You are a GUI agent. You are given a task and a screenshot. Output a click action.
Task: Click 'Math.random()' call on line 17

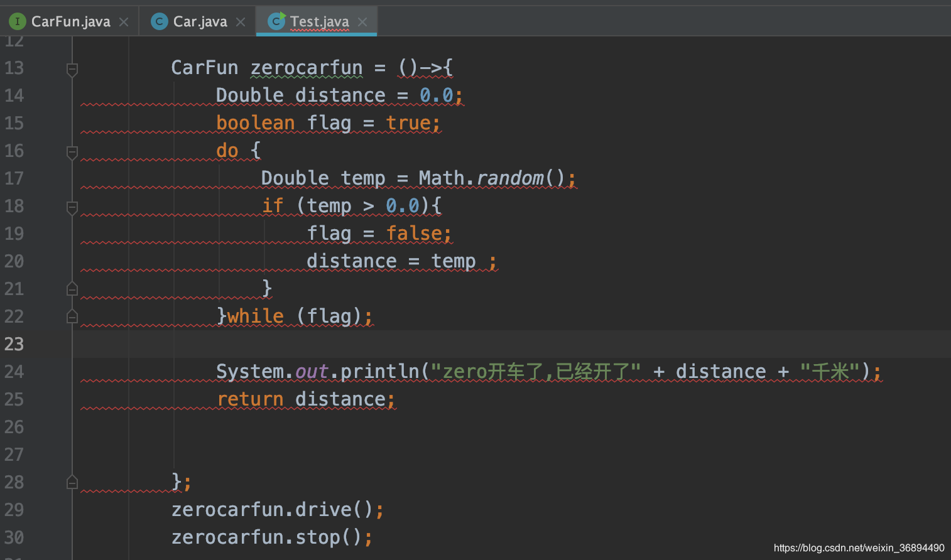click(492, 178)
